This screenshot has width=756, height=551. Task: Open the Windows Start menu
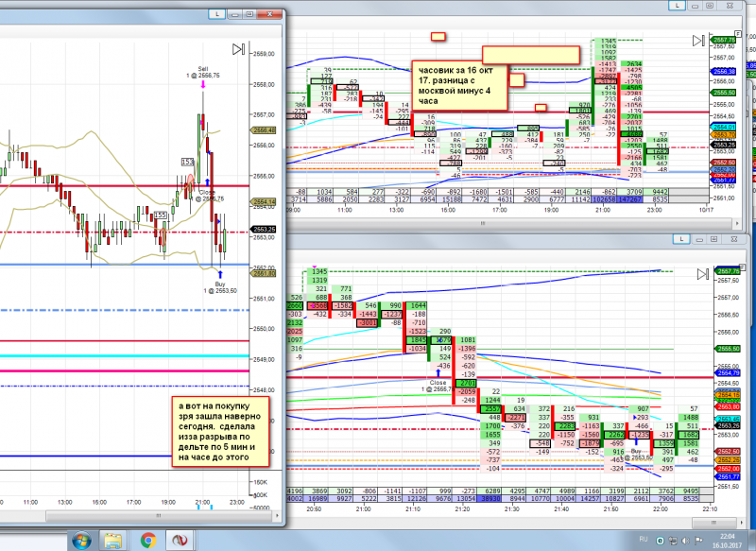click(x=81, y=541)
